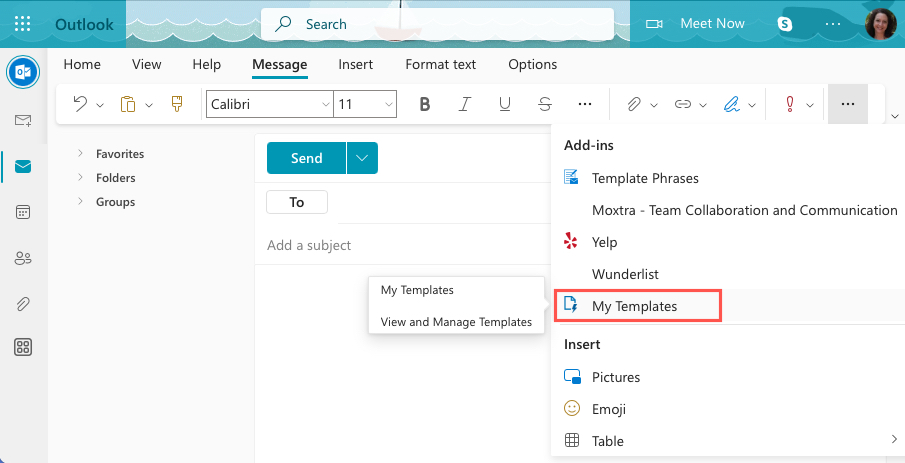Open the Mail icon in sidebar
Viewport: 905px width, 463px height.
click(x=23, y=166)
